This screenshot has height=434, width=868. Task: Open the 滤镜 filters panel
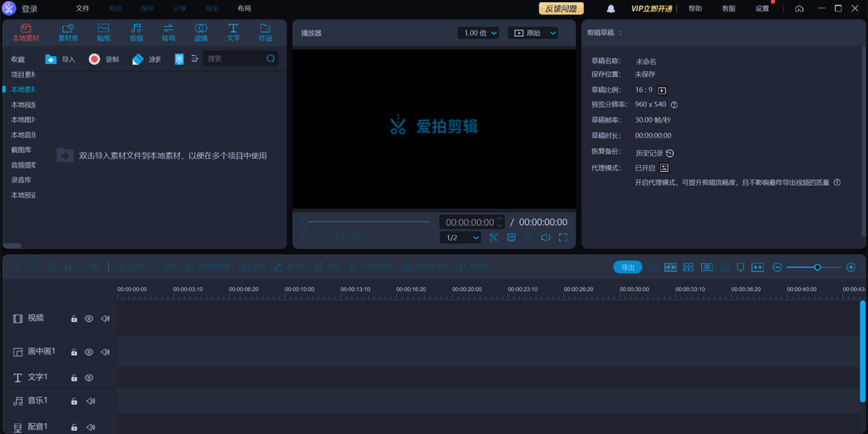tap(200, 32)
